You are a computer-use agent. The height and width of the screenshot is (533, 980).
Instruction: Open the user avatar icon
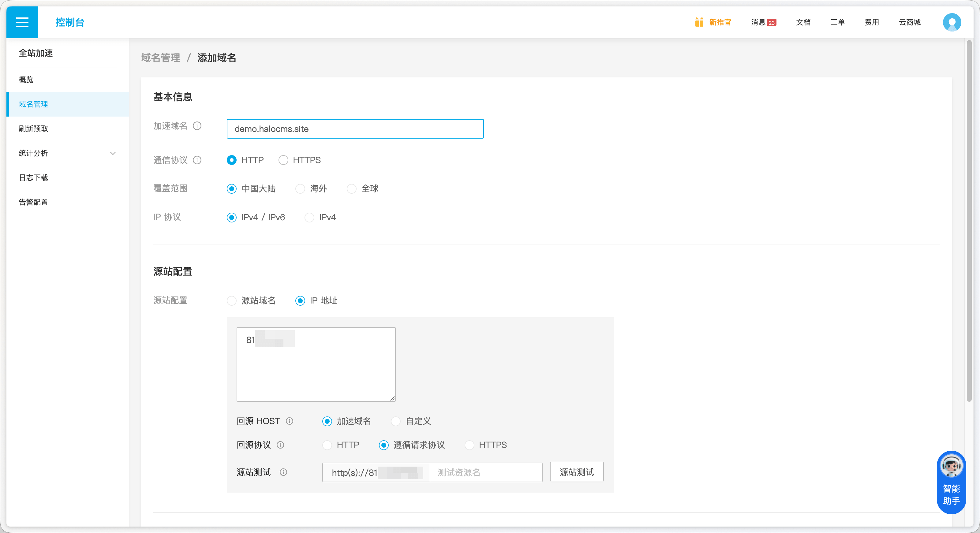952,22
